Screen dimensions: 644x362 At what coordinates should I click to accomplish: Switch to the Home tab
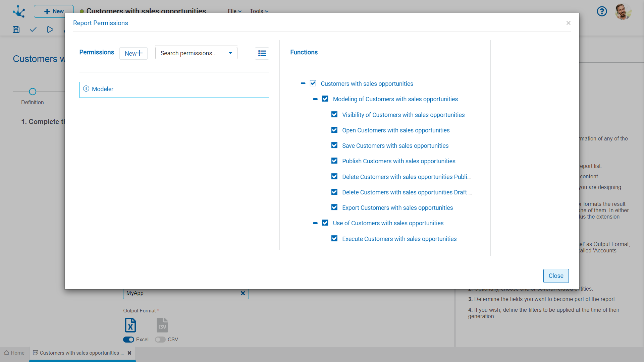pyautogui.click(x=14, y=353)
